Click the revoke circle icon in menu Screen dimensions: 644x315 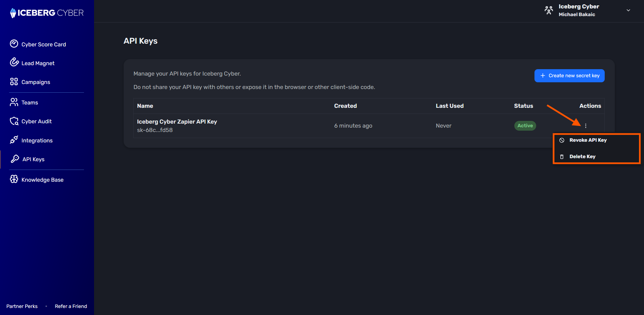pos(562,140)
